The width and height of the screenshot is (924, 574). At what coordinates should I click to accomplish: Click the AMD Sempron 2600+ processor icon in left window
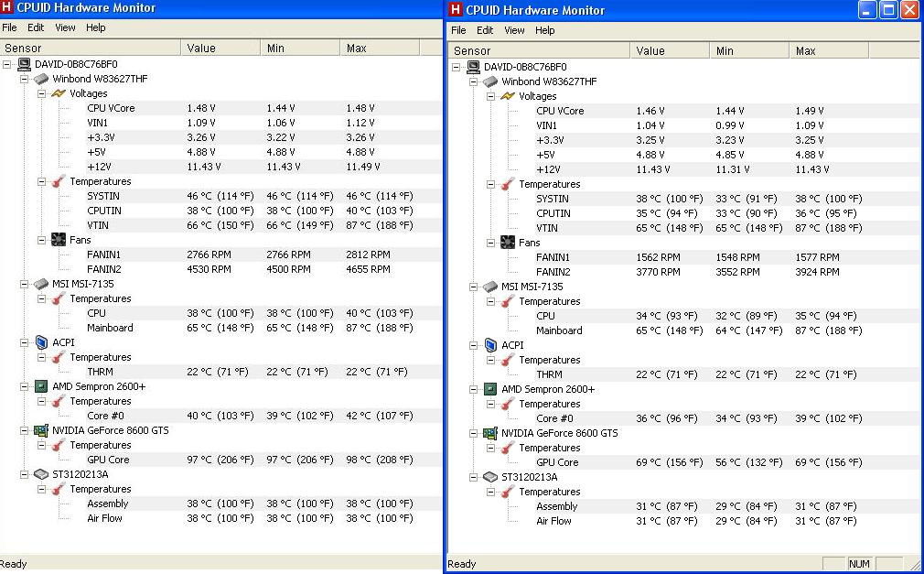[x=40, y=386]
